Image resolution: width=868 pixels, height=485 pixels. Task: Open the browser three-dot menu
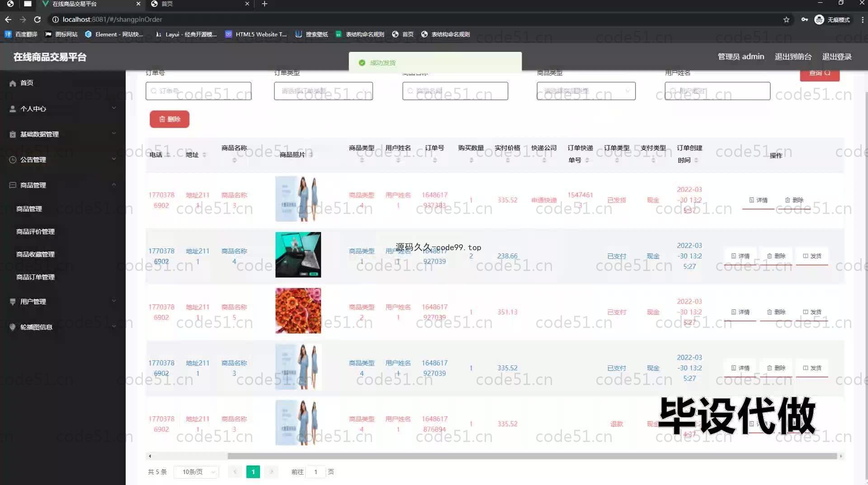pyautogui.click(x=862, y=19)
